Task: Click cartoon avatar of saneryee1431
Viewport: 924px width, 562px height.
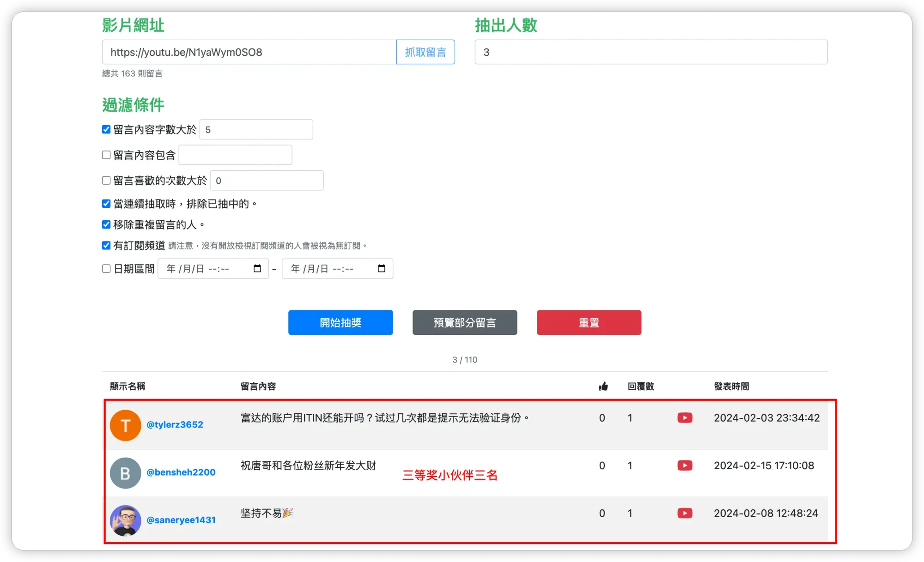Action: (125, 520)
